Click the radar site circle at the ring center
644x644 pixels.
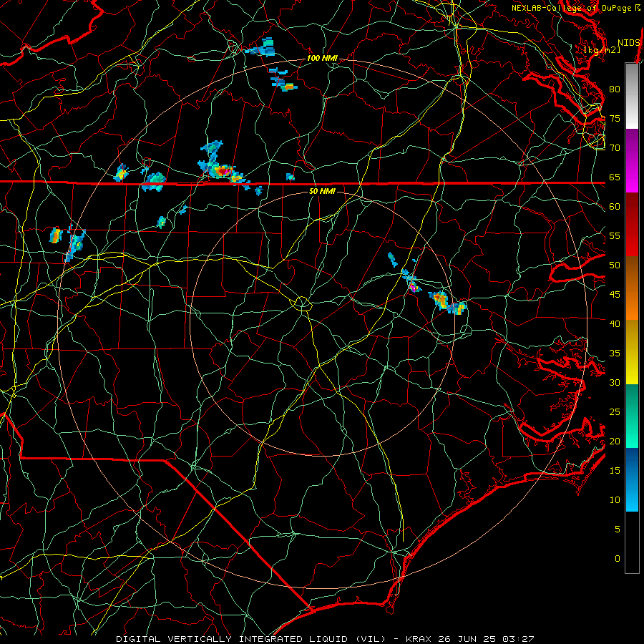point(303,303)
